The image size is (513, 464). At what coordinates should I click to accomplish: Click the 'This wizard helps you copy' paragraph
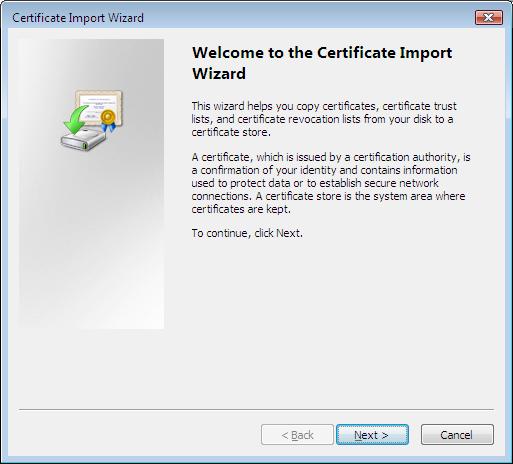(324, 119)
